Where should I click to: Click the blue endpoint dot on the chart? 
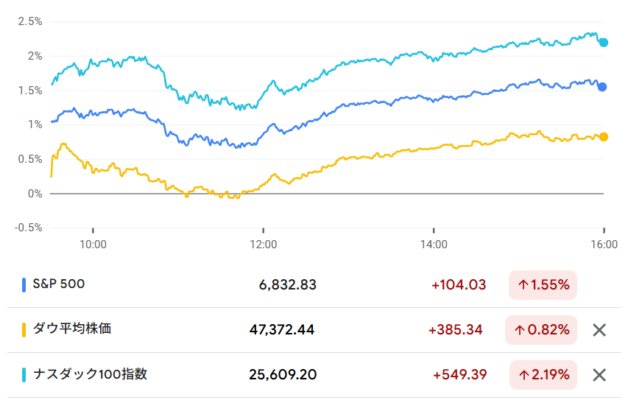(x=602, y=87)
